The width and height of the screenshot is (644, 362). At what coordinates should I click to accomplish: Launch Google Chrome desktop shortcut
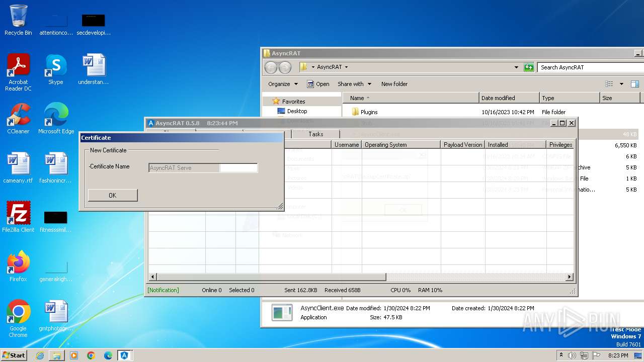click(18, 319)
